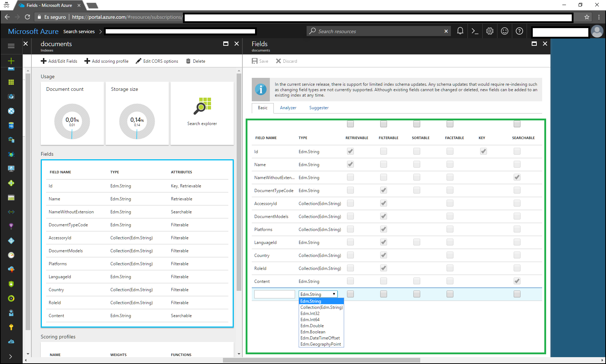Check the Filterable header select-all checkbox
606x364 pixels.
[383, 124]
